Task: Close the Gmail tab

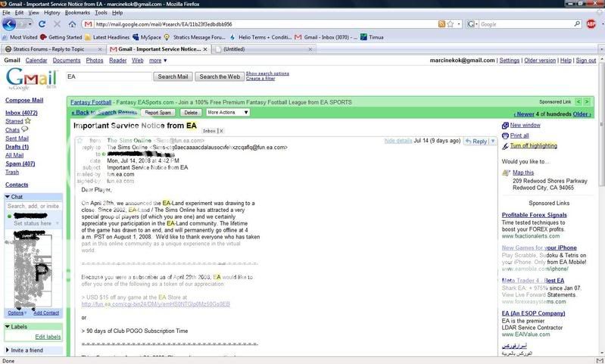Action: (x=205, y=49)
